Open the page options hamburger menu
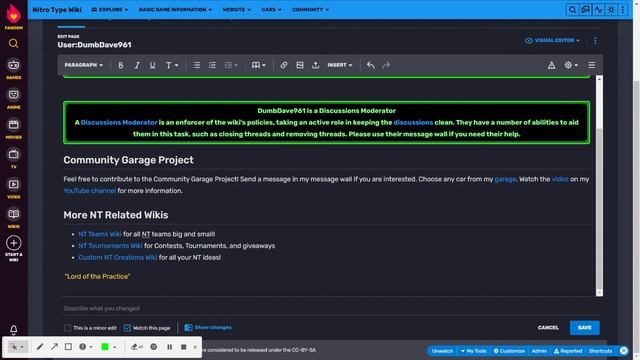Image resolution: width=640 pixels, height=360 pixels. tap(591, 65)
